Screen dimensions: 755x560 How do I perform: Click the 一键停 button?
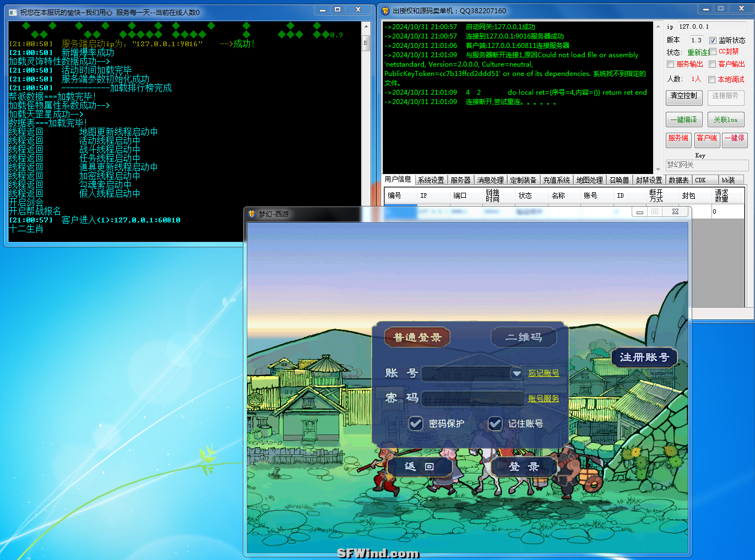tap(734, 140)
